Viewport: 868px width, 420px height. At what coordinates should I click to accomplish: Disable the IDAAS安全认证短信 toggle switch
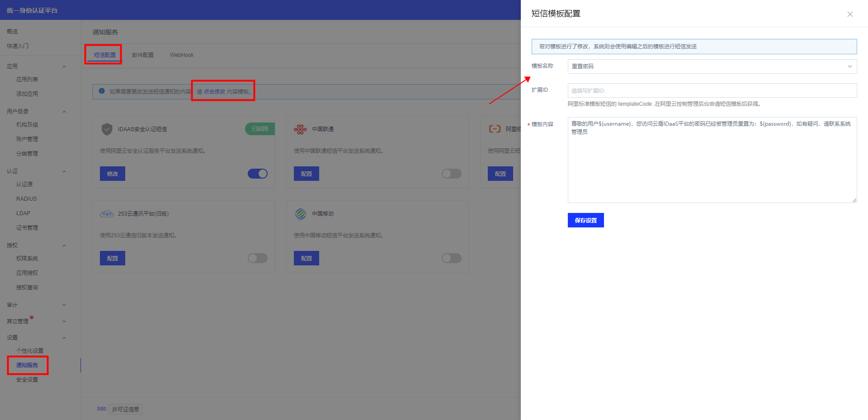pyautogui.click(x=258, y=174)
